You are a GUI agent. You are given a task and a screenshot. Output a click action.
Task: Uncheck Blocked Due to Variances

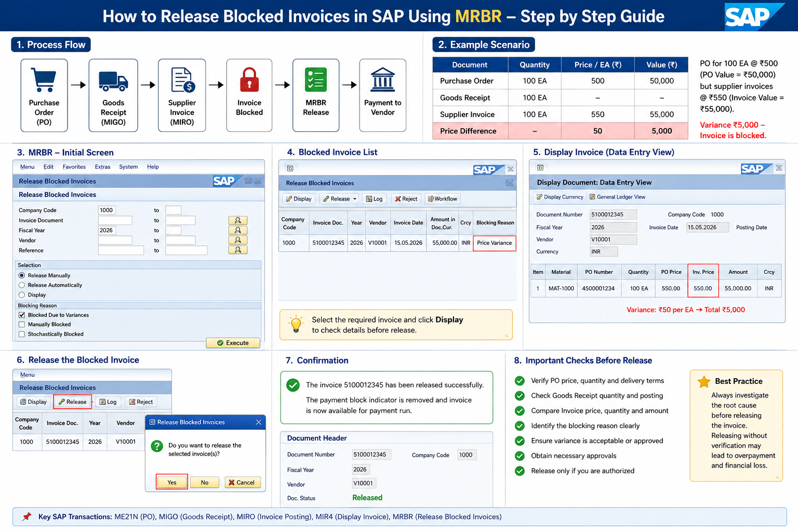click(x=22, y=315)
